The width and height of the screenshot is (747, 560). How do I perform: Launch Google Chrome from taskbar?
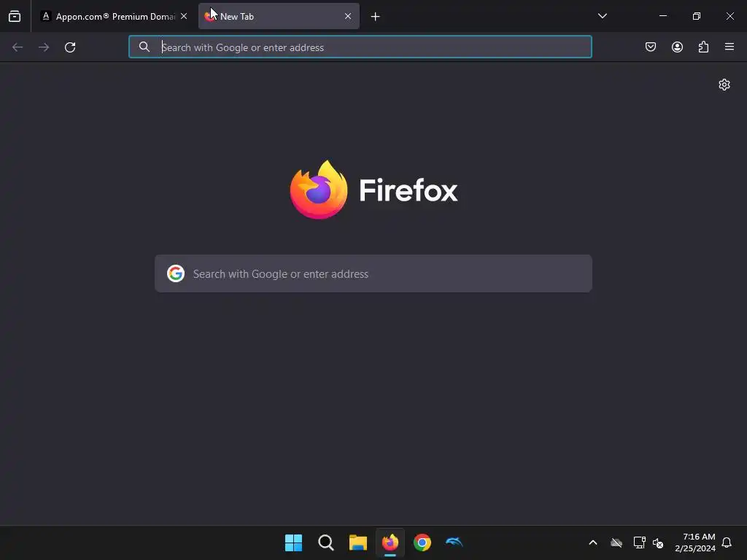tap(422, 542)
